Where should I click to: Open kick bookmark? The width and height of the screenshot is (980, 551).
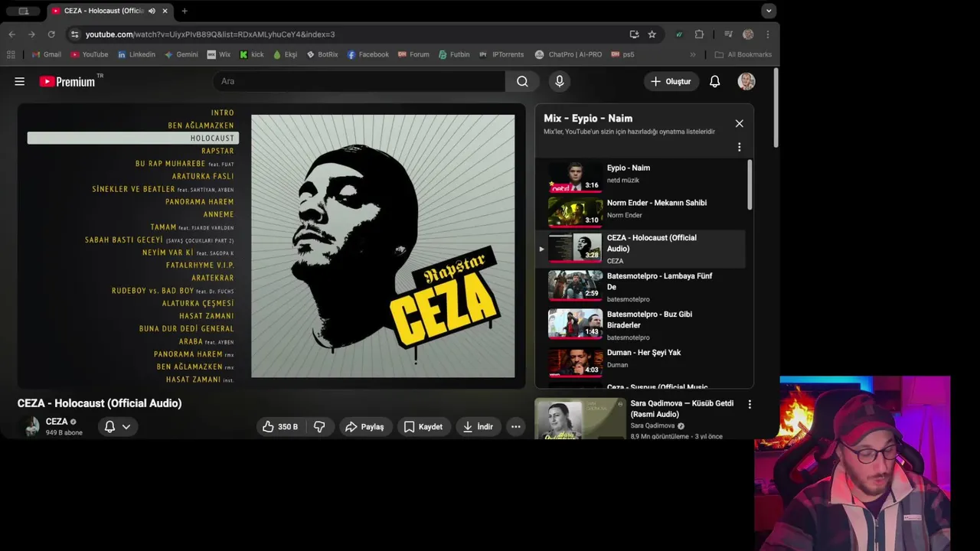[x=252, y=54]
